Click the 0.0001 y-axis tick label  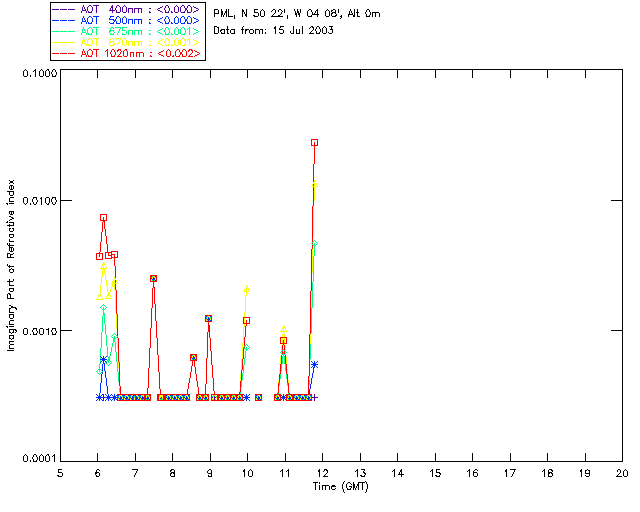click(x=39, y=459)
